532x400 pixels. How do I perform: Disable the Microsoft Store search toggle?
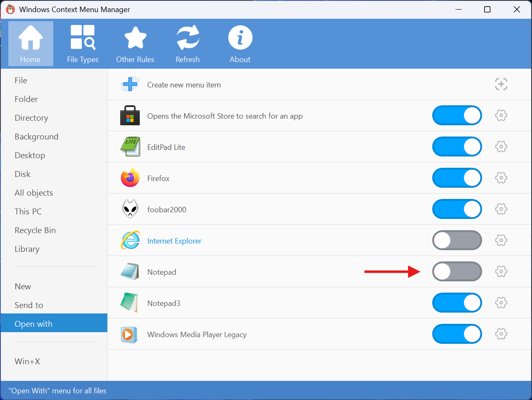pyautogui.click(x=457, y=115)
